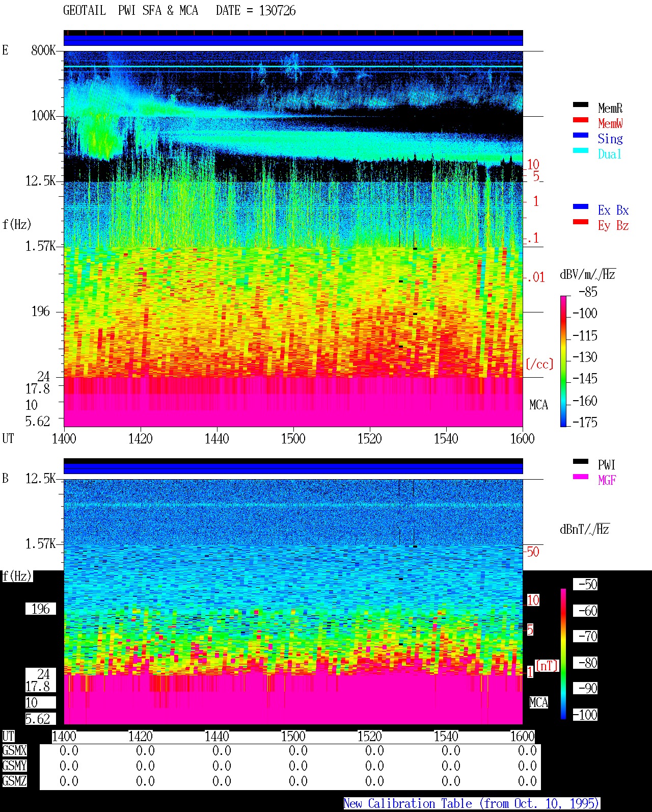The width and height of the screenshot is (652, 812).
Task: Click the black PWI legend swatch
Action: point(581,461)
